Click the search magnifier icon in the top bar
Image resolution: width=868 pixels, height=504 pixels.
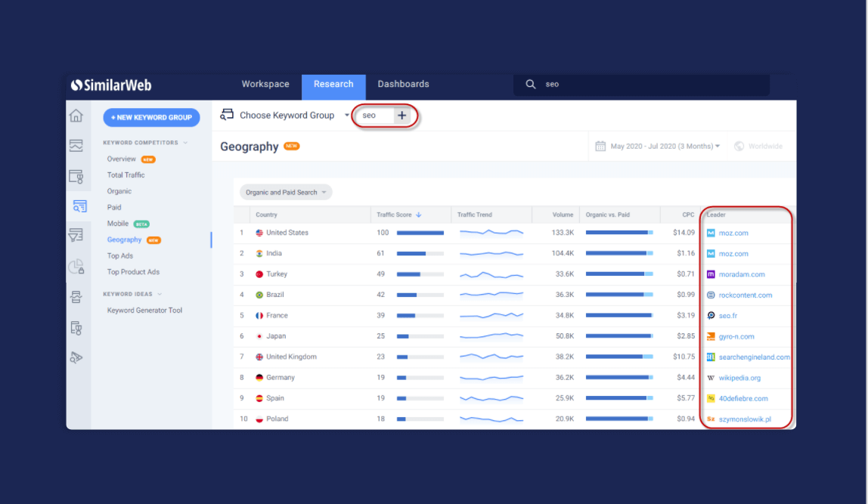[x=531, y=84]
